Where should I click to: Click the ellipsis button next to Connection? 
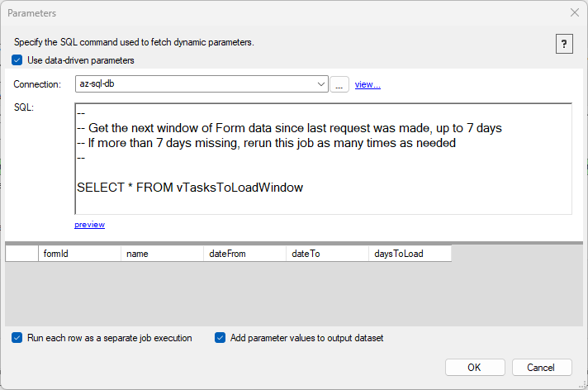pos(339,84)
